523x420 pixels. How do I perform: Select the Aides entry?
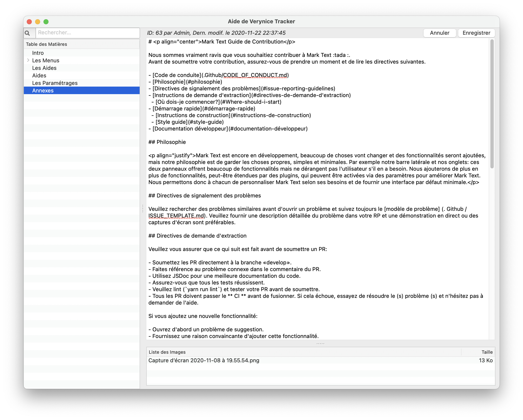pyautogui.click(x=39, y=76)
